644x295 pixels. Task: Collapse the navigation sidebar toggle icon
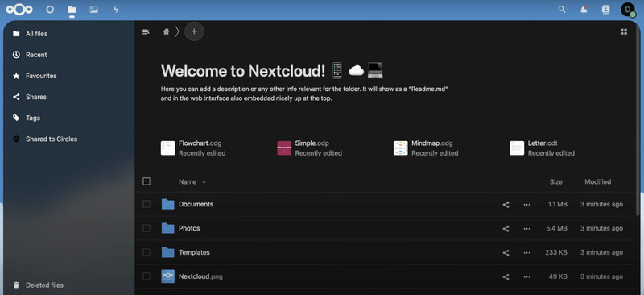[x=146, y=31]
